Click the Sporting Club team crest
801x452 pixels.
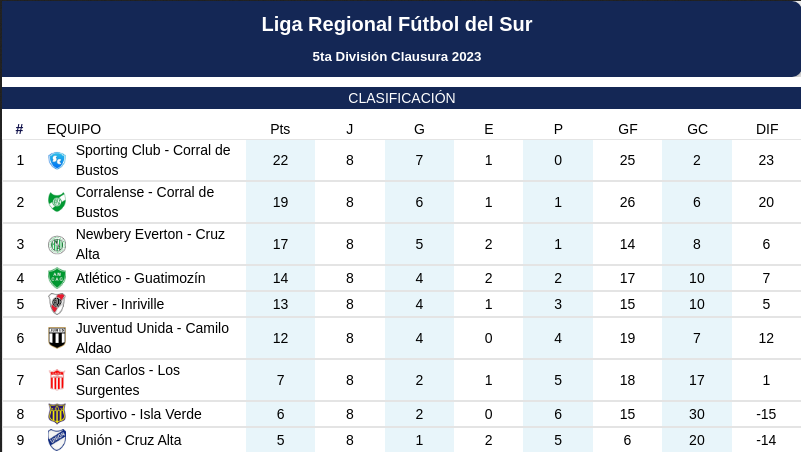(x=57, y=160)
